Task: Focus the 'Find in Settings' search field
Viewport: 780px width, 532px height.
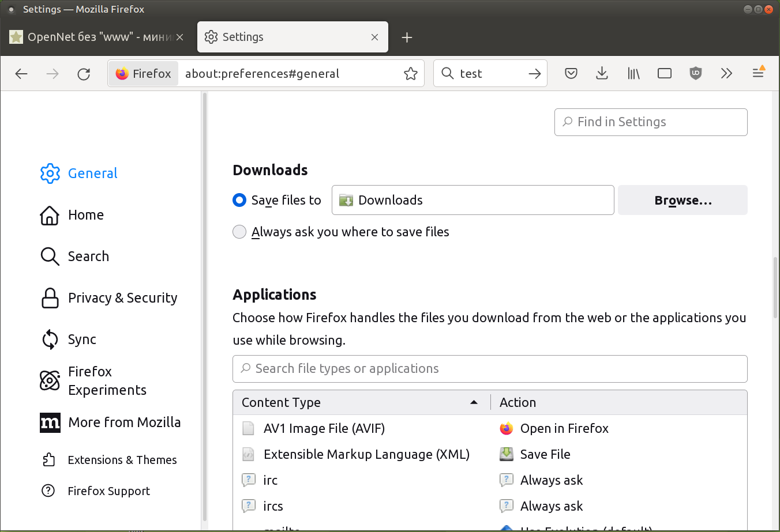Action: click(x=651, y=122)
